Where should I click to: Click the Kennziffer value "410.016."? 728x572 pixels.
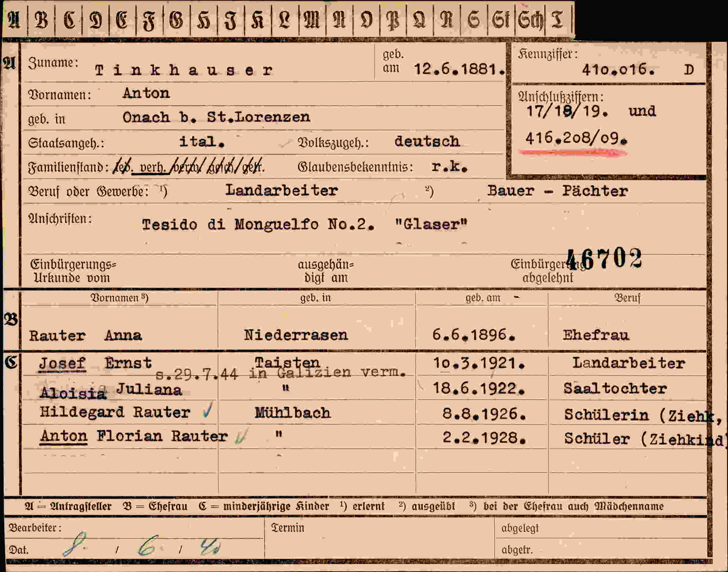[618, 69]
